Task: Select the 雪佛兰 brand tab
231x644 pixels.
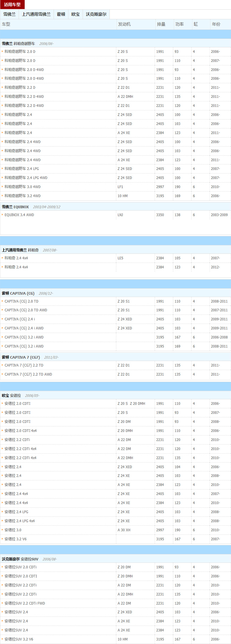Action: [9, 14]
